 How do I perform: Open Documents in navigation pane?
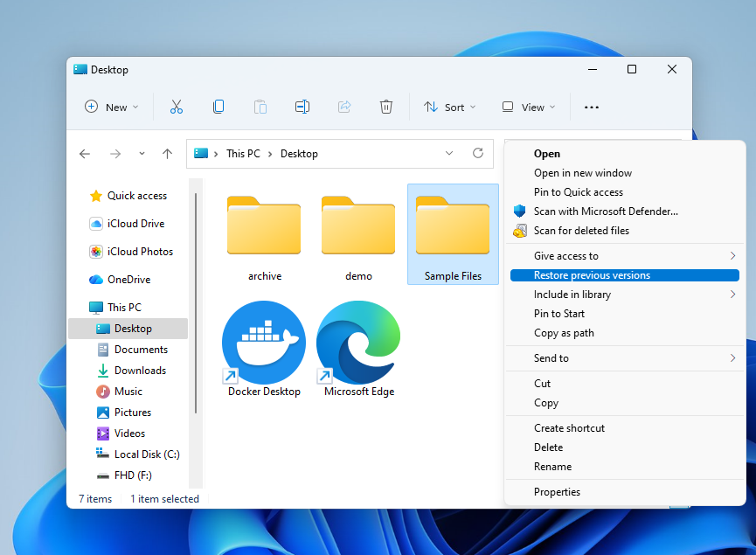pyautogui.click(x=133, y=350)
